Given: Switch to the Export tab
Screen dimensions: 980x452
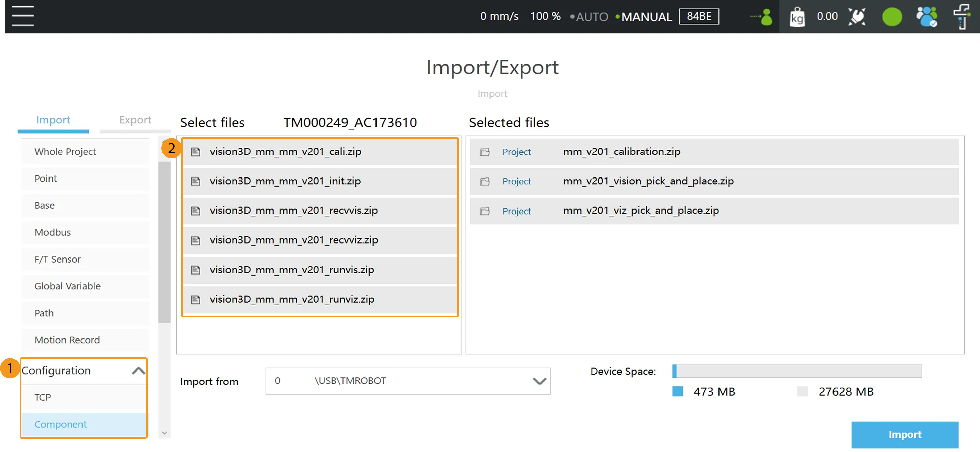Looking at the screenshot, I should click(x=135, y=120).
